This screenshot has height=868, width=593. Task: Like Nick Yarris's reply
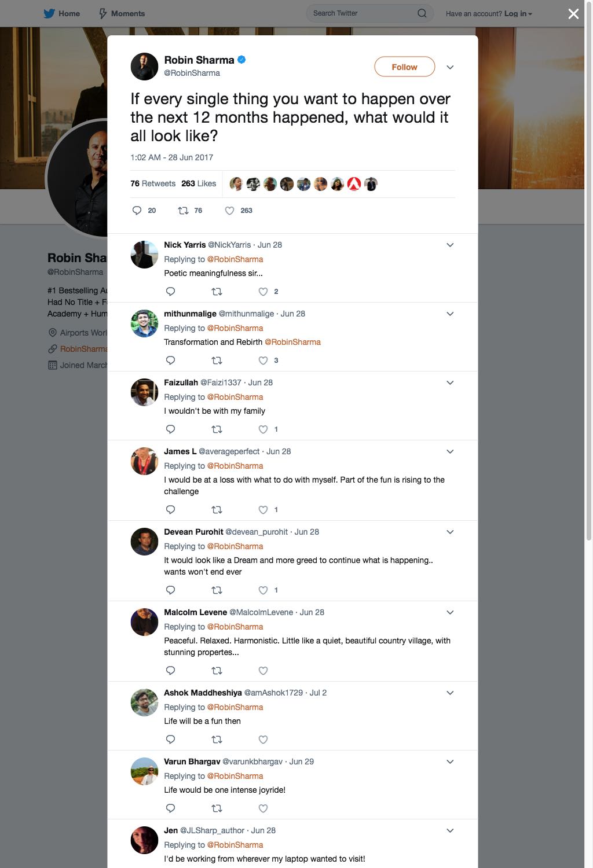(x=263, y=292)
